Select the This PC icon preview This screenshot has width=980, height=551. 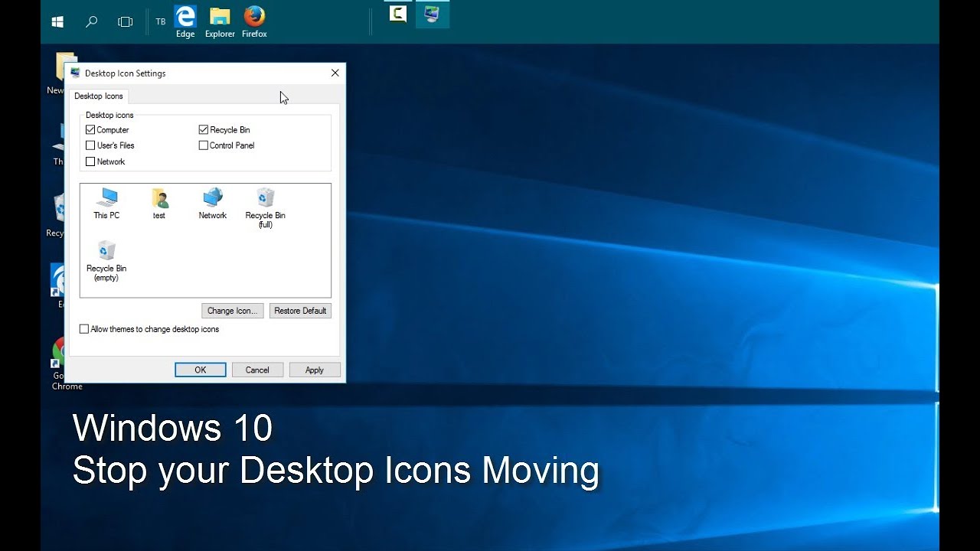point(106,204)
